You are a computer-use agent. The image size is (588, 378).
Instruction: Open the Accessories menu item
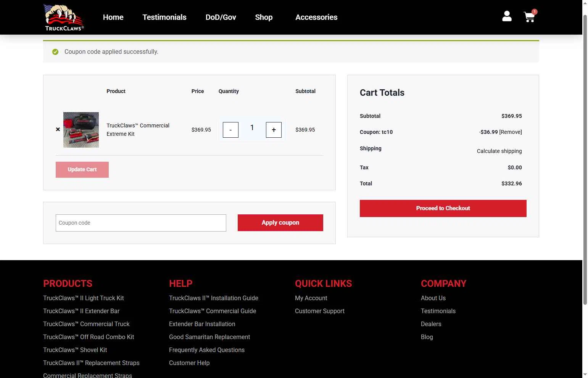tap(316, 17)
